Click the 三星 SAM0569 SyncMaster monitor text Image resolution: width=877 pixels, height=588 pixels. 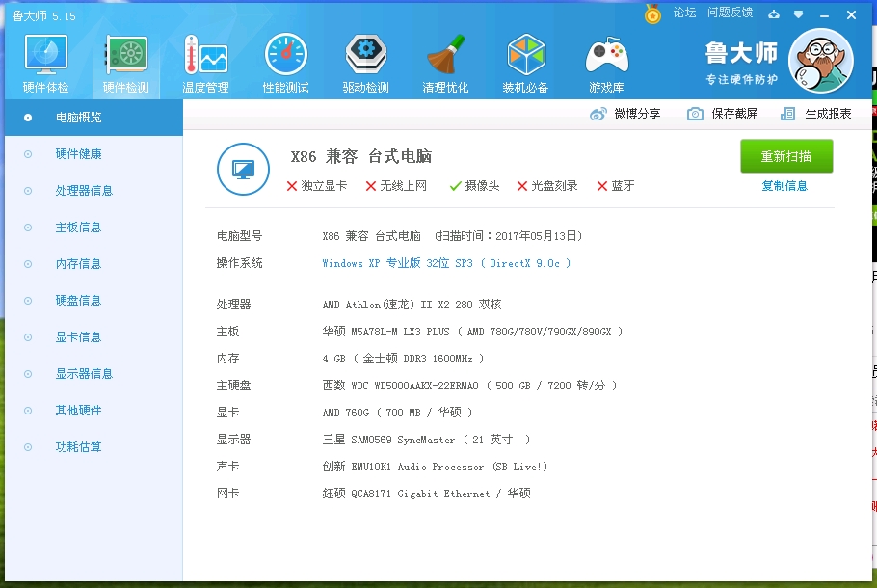(x=426, y=440)
